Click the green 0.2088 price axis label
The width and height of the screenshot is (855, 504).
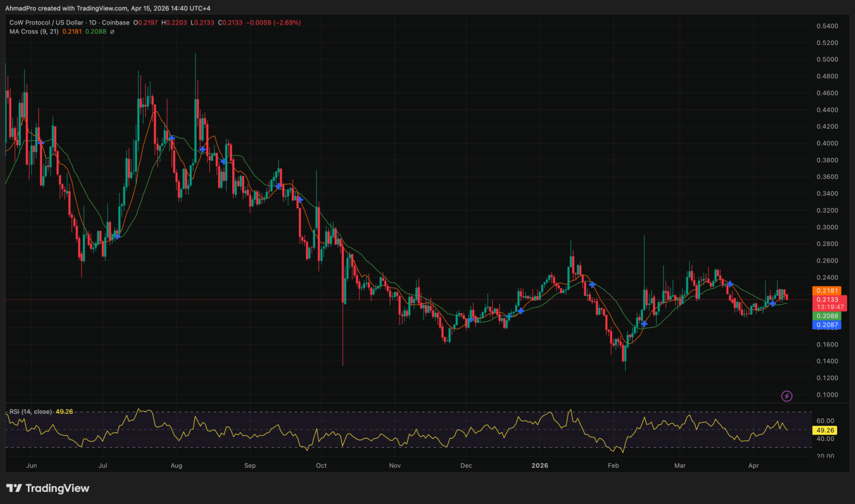click(x=827, y=316)
